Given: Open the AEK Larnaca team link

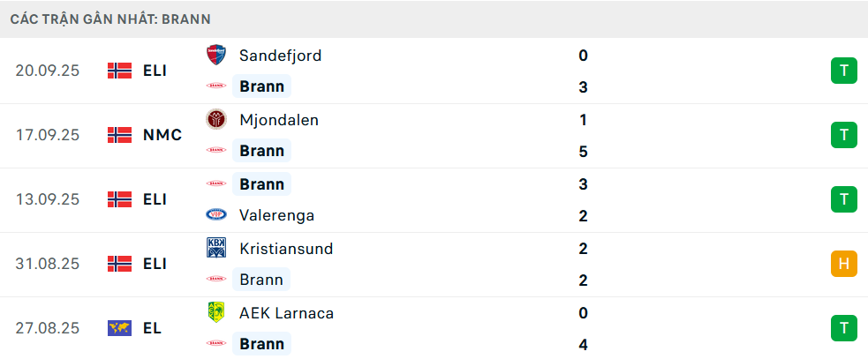Looking at the screenshot, I should [286, 313].
